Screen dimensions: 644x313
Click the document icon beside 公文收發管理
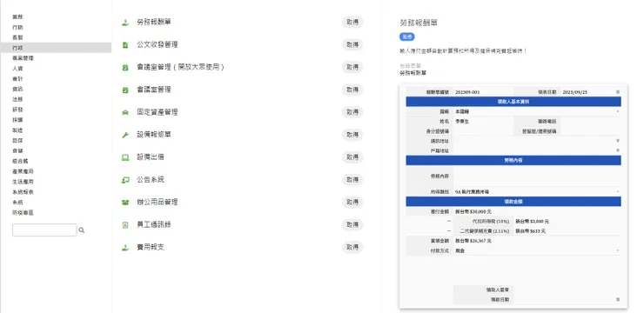tap(125, 45)
